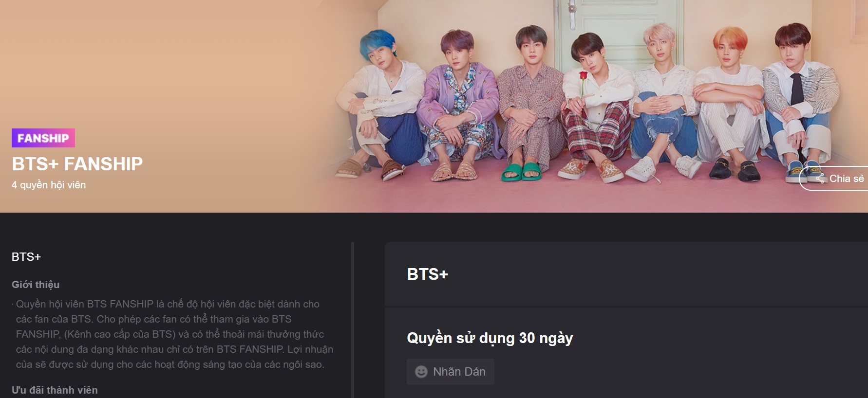Image resolution: width=868 pixels, height=398 pixels.
Task: Click the black necktie in the banner photo
Action: (x=796, y=89)
